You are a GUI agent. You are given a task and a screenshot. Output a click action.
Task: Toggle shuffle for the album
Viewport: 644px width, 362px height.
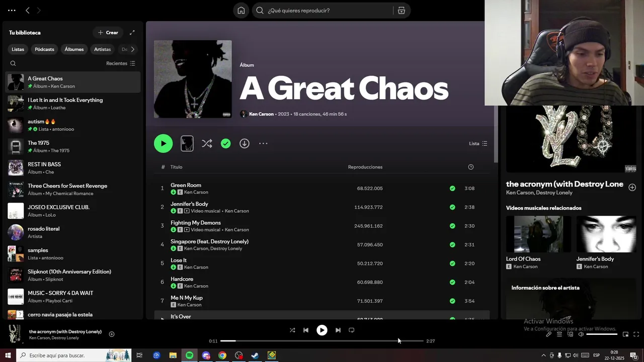click(207, 144)
